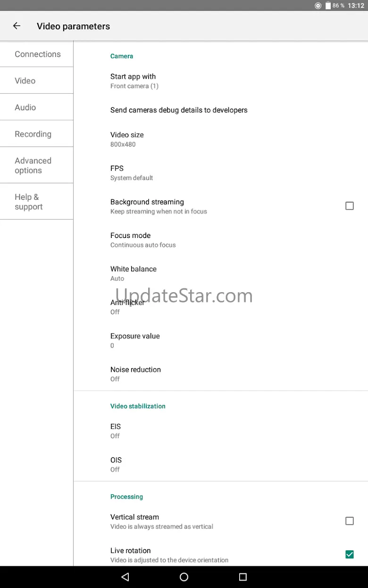Open the Video size selection
Viewport: 368px width, 588px height.
point(127,139)
